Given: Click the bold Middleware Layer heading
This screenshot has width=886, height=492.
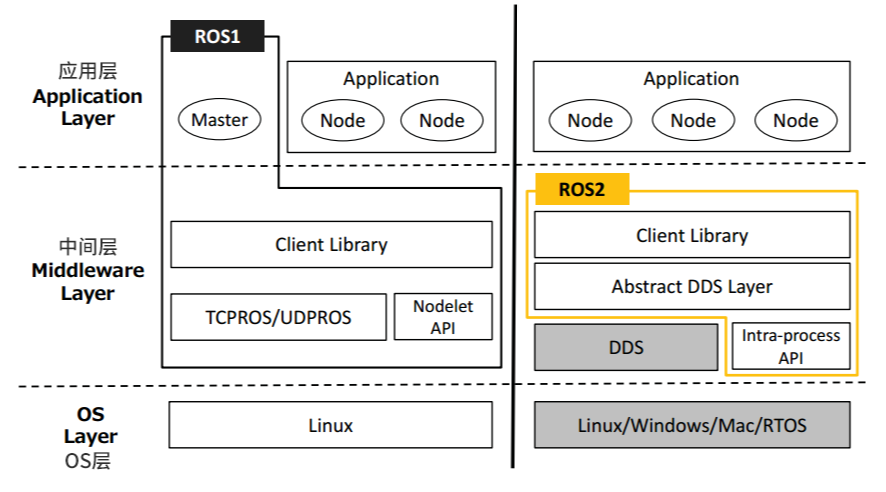Looking at the screenshot, I should point(88,282).
